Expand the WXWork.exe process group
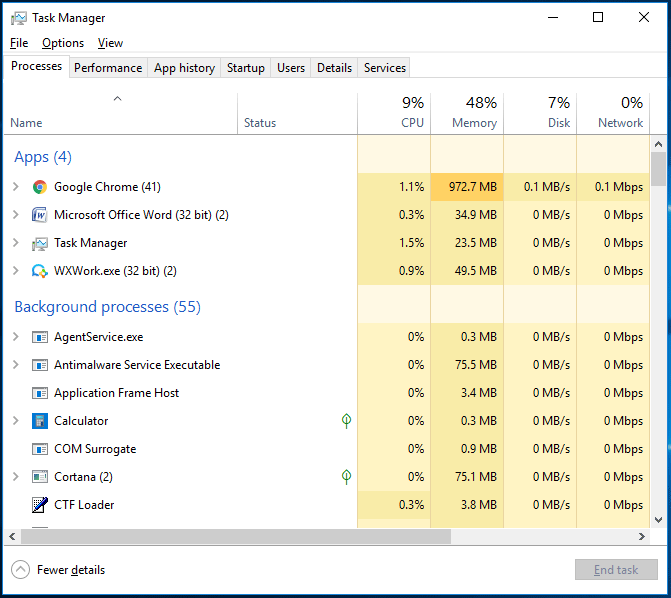Viewport: 671px width, 598px height. 16,271
